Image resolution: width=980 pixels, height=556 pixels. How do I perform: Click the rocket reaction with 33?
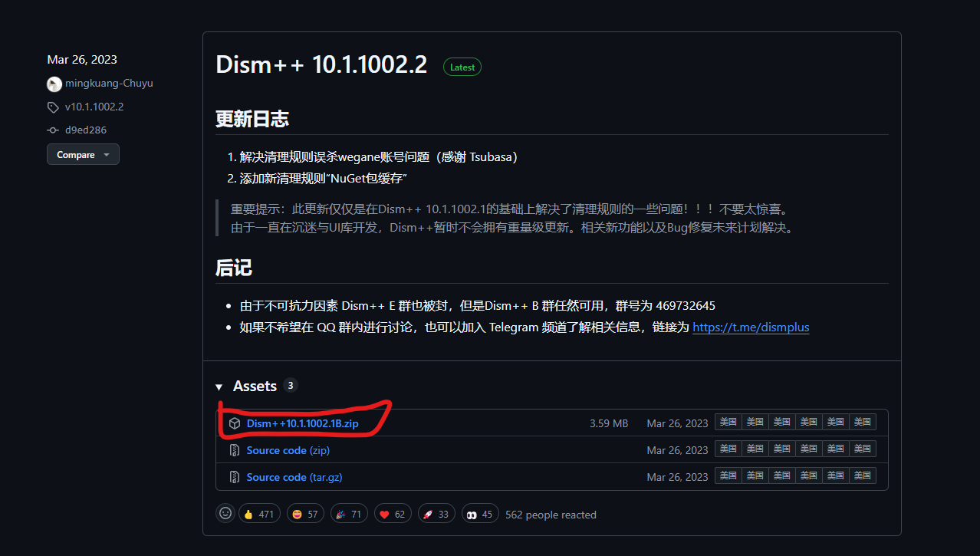click(436, 514)
